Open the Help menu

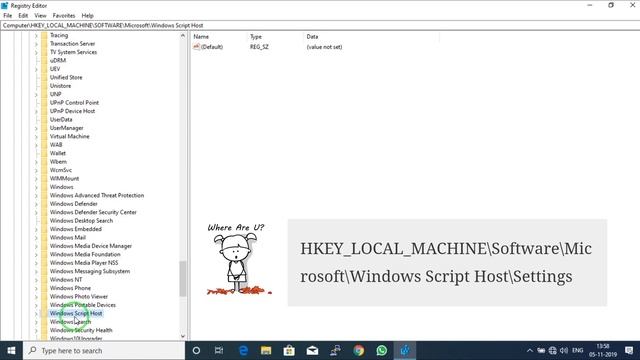(87, 16)
